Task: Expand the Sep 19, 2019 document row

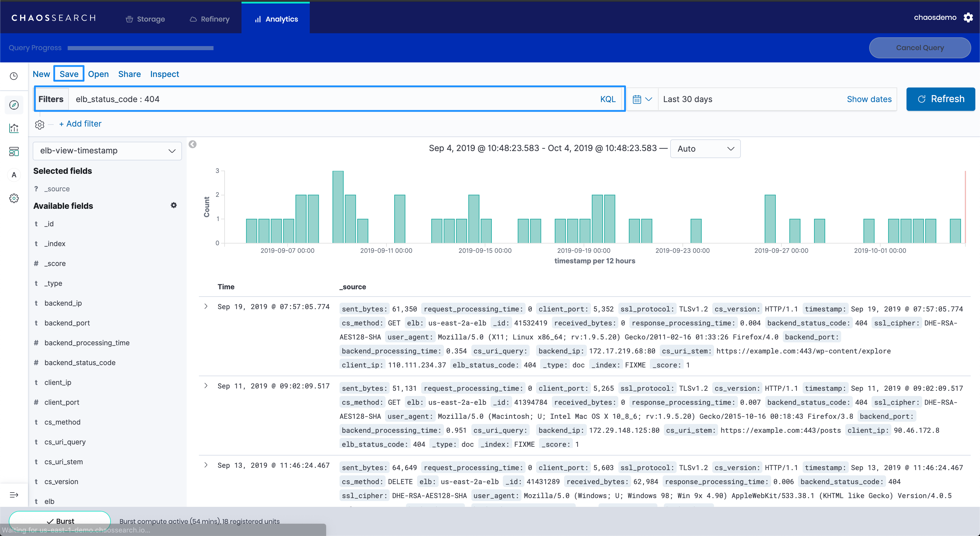Action: click(x=206, y=306)
